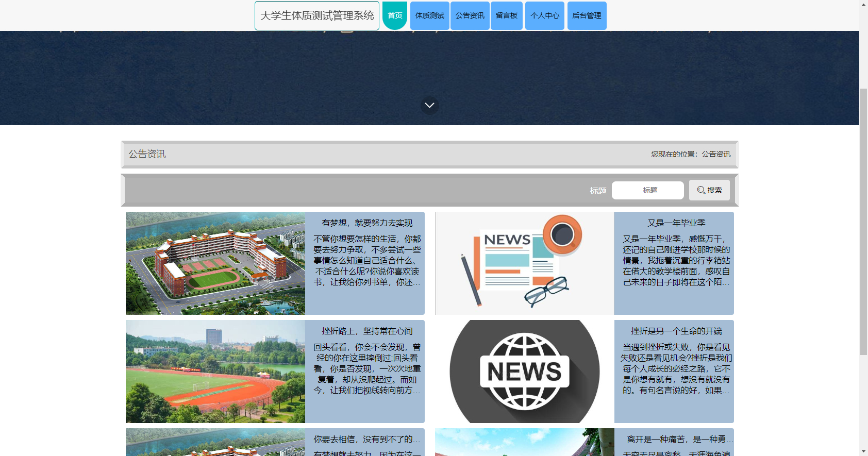Click school building aerial thumbnail of first news card
The width and height of the screenshot is (868, 456).
click(215, 263)
